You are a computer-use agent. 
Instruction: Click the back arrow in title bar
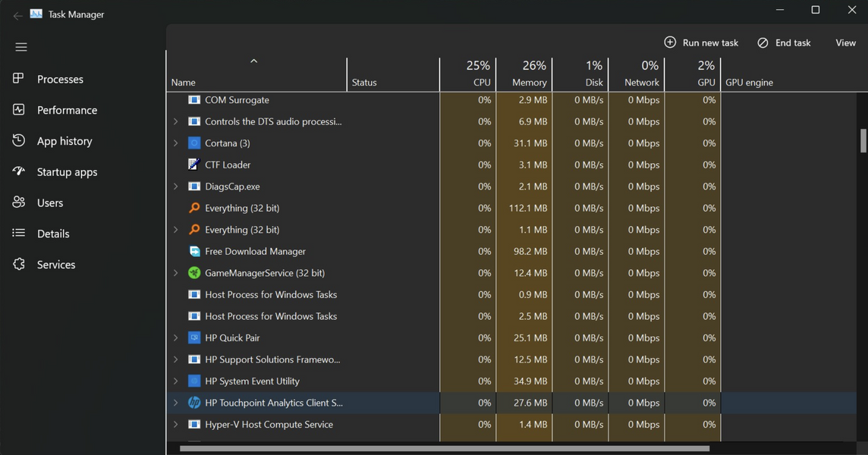(17, 15)
